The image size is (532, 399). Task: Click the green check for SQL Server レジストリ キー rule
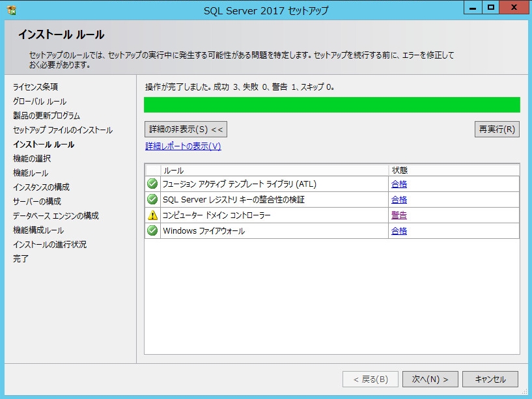point(152,200)
